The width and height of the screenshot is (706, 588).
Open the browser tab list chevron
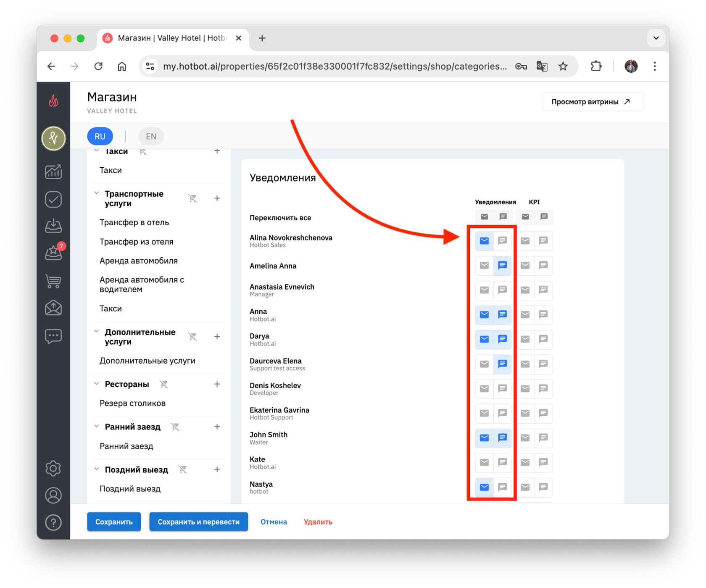point(656,38)
